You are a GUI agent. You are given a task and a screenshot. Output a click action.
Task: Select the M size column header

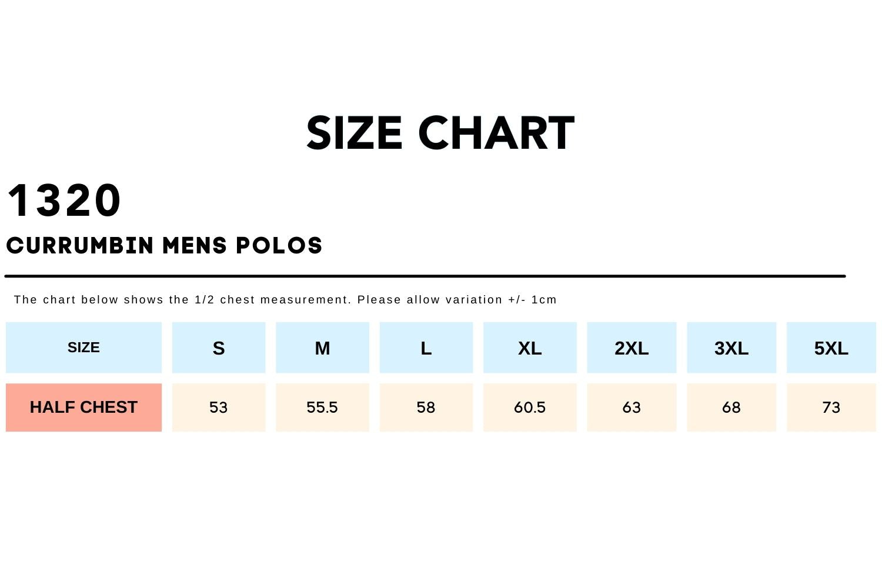point(322,348)
